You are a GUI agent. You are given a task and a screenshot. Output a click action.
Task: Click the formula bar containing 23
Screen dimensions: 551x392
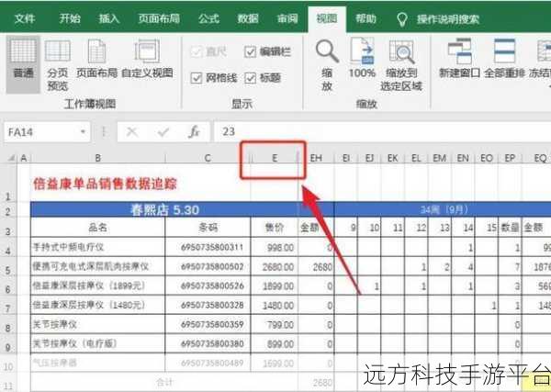(383, 131)
